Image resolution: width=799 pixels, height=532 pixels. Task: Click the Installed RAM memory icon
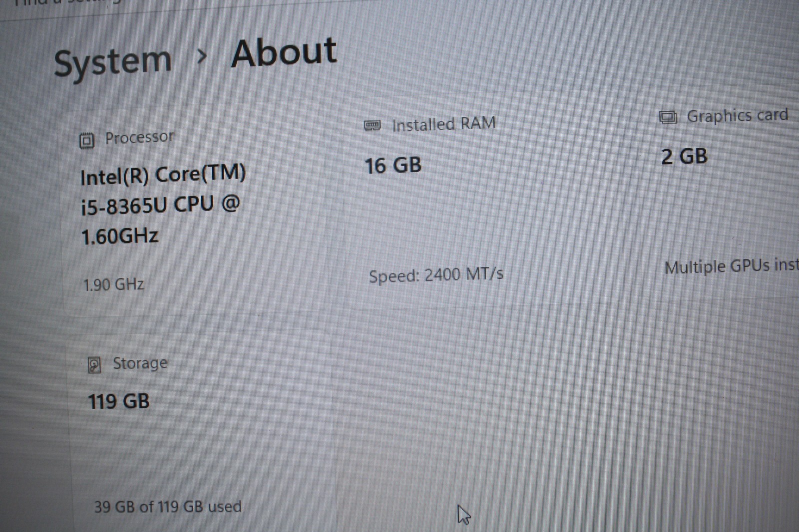(373, 125)
